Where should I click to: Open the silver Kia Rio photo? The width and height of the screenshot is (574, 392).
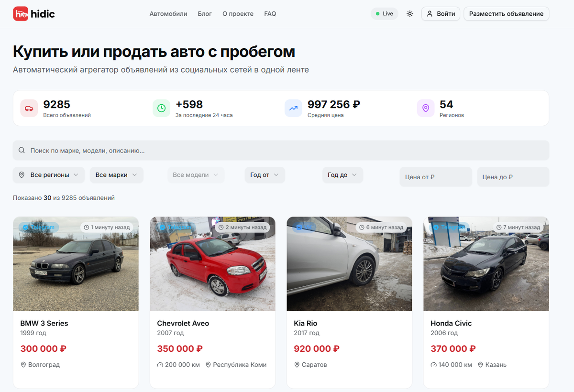(349, 264)
